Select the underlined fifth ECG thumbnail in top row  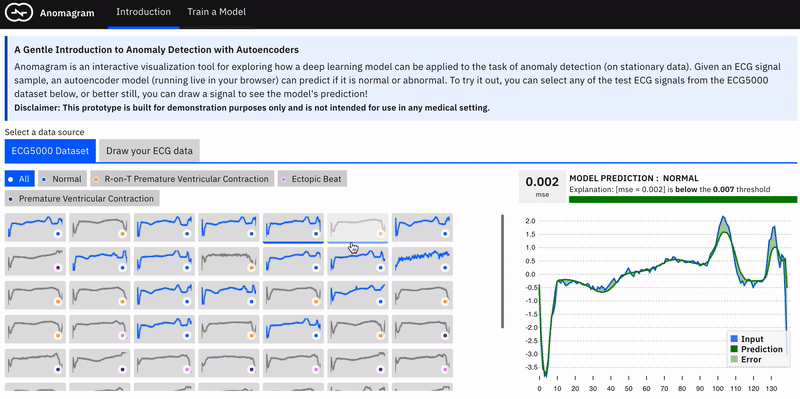pos(293,227)
